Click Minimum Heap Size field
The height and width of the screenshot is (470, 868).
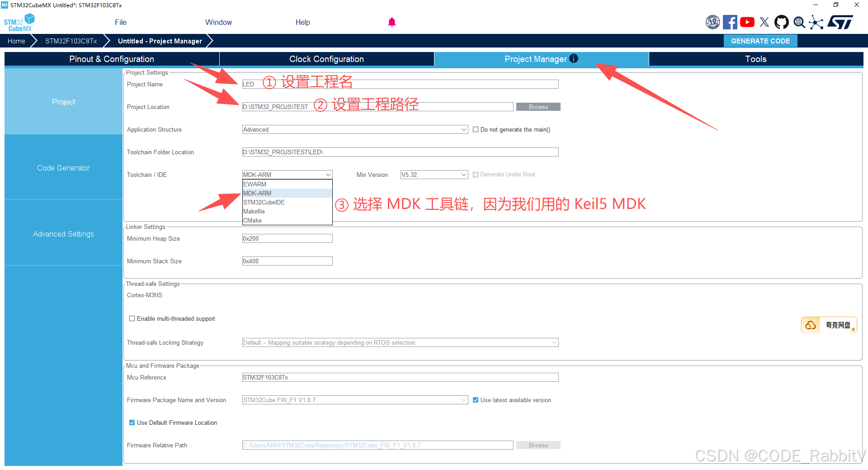coord(287,238)
